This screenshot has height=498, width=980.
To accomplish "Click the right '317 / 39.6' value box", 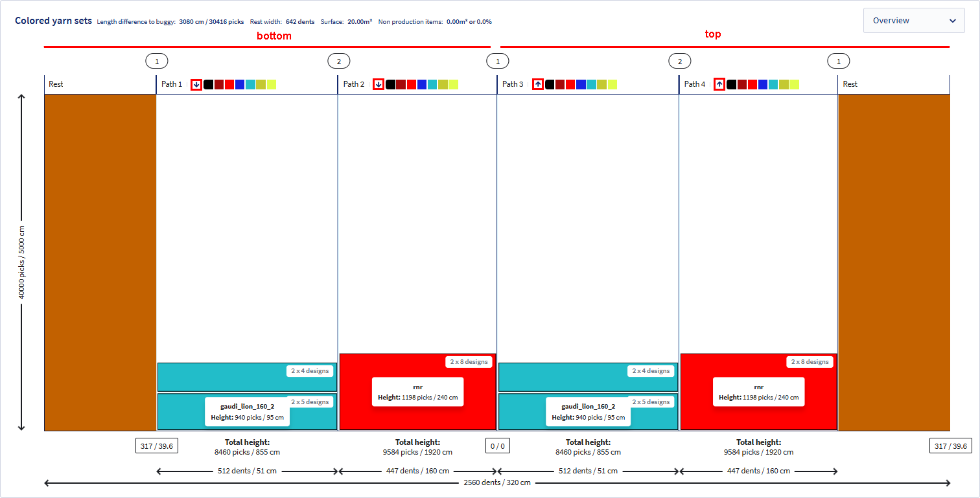I will pyautogui.click(x=950, y=446).
